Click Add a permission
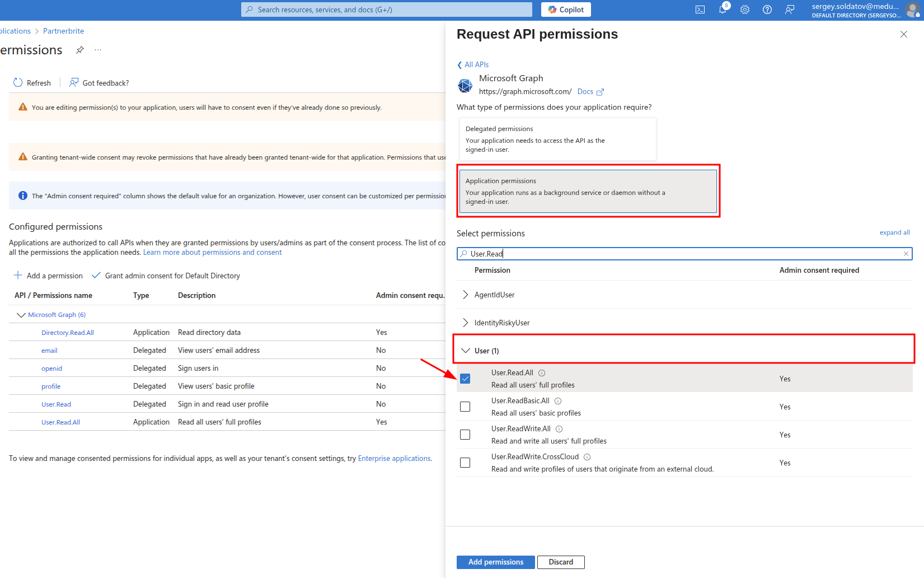This screenshot has height=578, width=924. pyautogui.click(x=48, y=276)
